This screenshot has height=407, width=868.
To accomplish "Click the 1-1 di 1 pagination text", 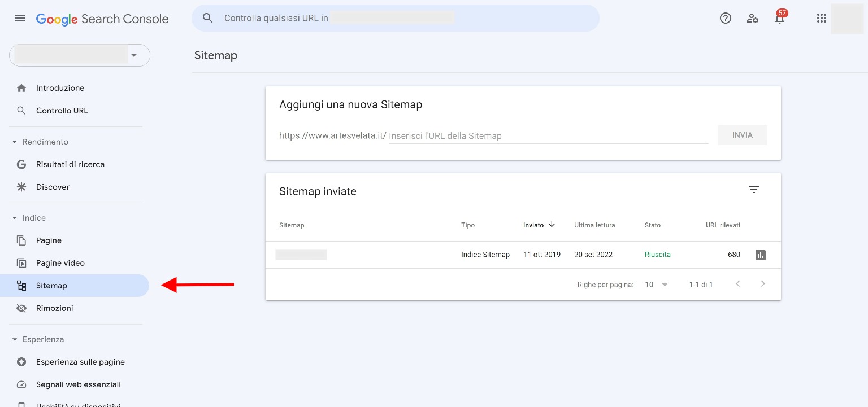I will 701,285.
